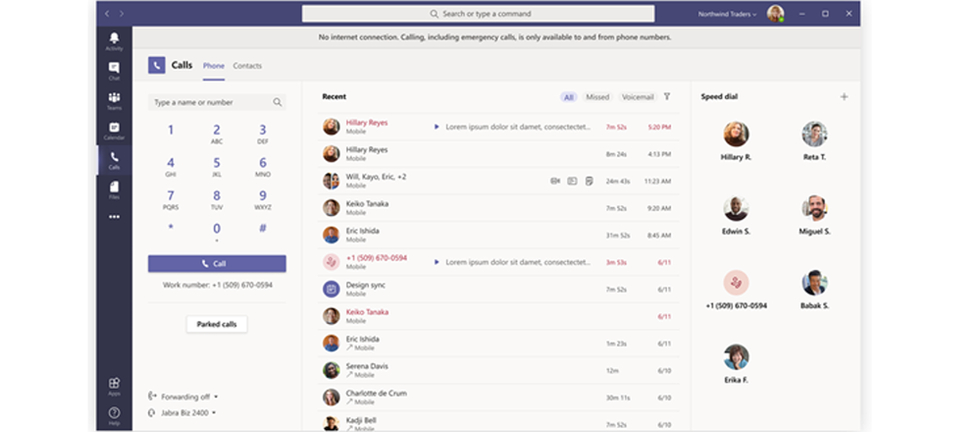Open the Chat section
980x432 pixels.
tap(114, 72)
